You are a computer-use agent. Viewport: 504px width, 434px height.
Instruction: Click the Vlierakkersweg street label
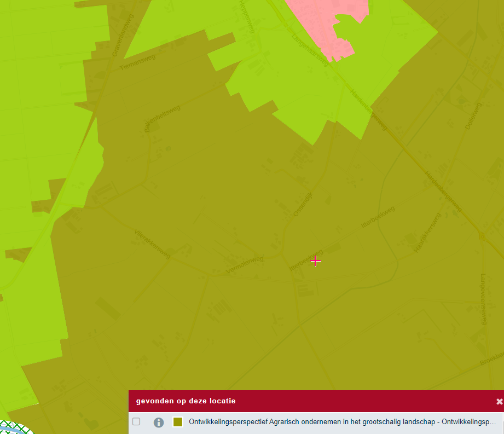click(x=152, y=244)
